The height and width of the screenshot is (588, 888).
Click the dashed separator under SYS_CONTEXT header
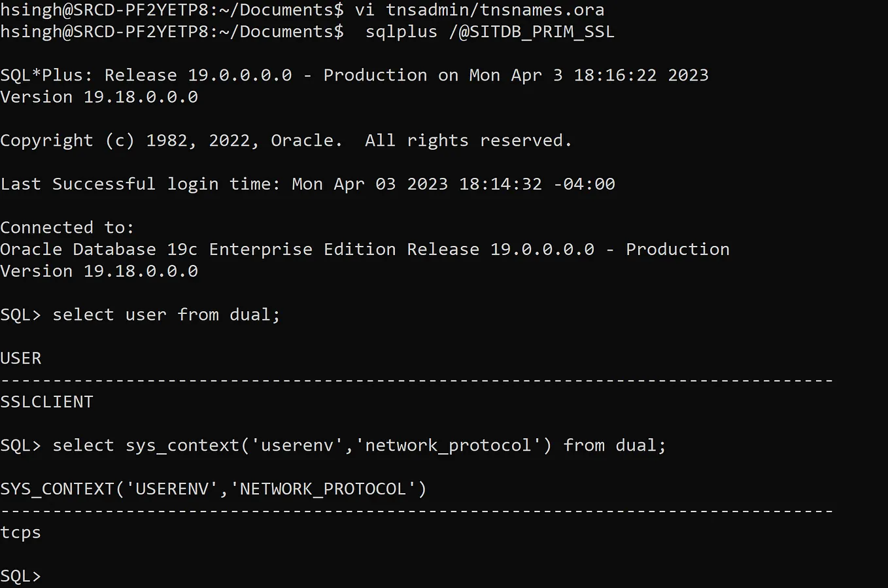[417, 511]
